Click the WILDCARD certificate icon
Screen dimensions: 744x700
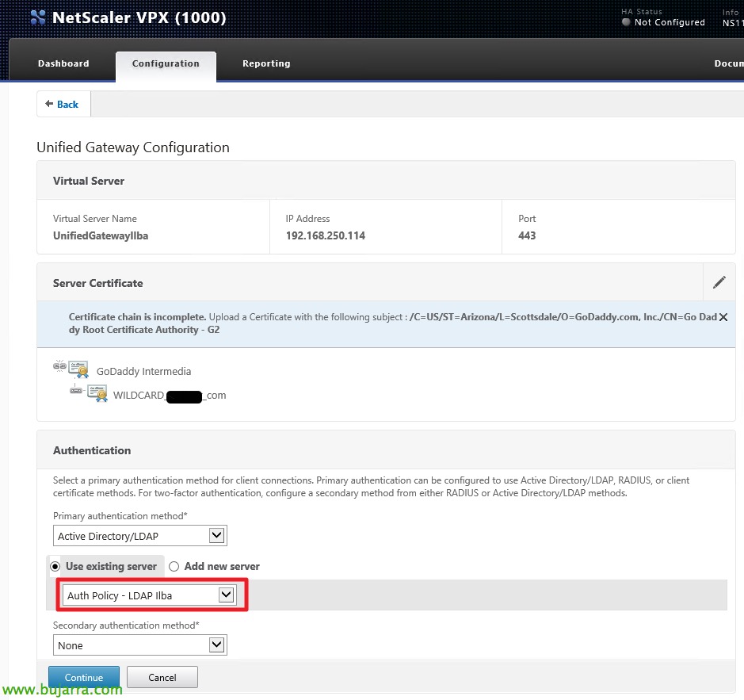97,394
